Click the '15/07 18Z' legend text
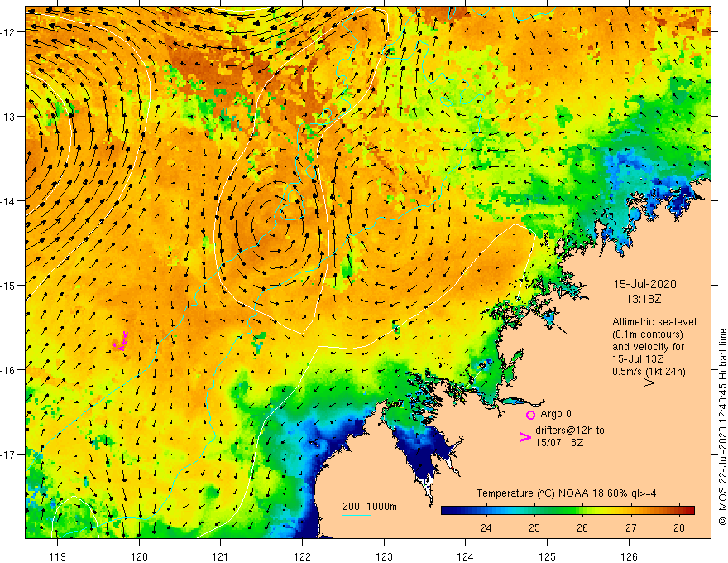Screen dimensions: 728x563 559,443
